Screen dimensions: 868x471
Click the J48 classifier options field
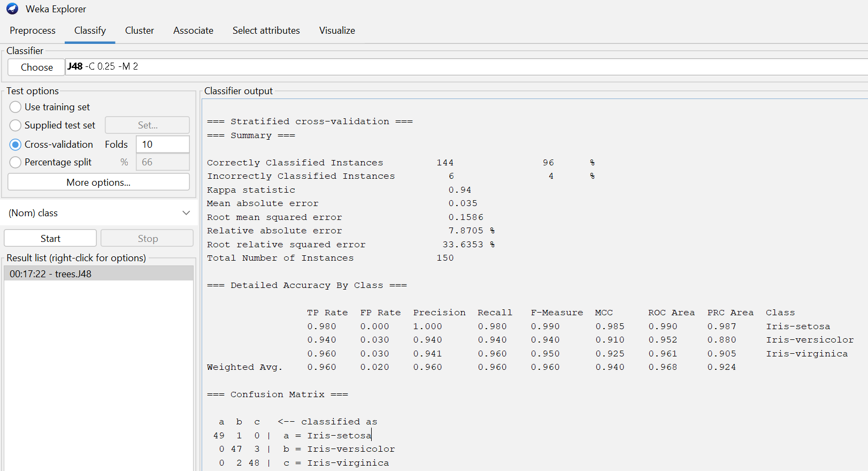click(466, 66)
